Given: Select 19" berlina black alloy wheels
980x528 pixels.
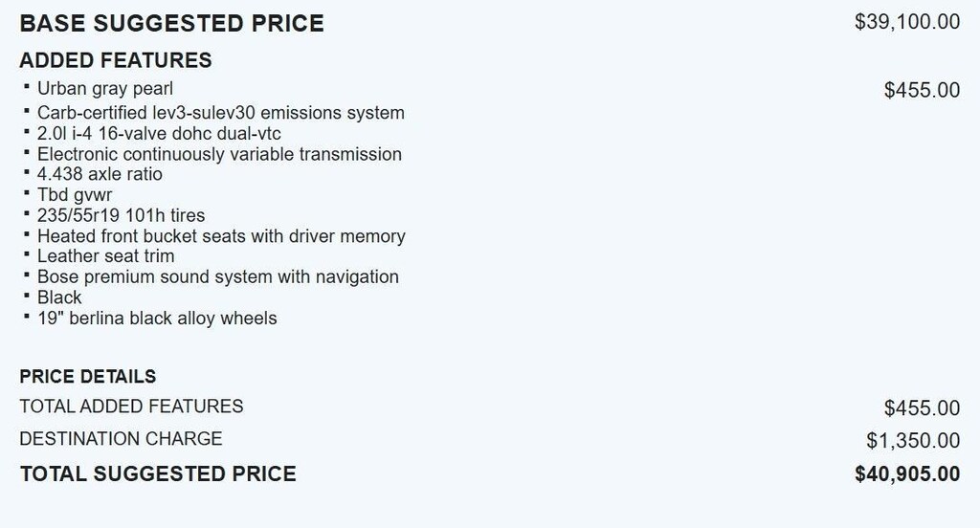Looking at the screenshot, I should click(x=157, y=318).
